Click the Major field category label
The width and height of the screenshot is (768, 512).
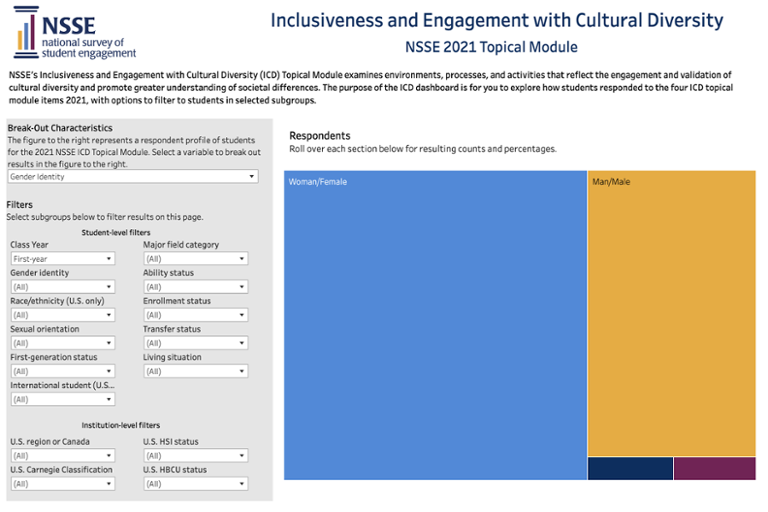pos(181,244)
